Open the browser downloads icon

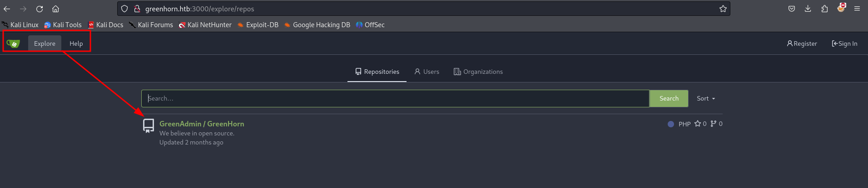[x=808, y=9]
